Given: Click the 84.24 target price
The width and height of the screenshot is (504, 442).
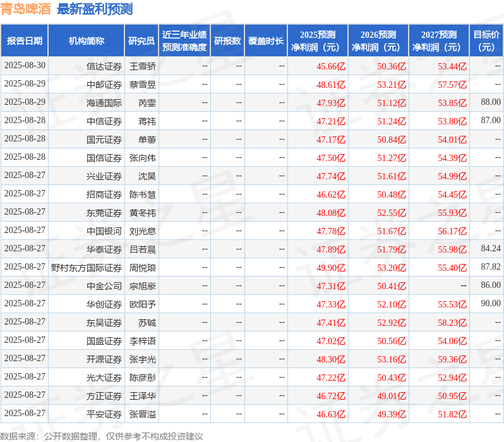Looking at the screenshot, I should click(491, 249).
